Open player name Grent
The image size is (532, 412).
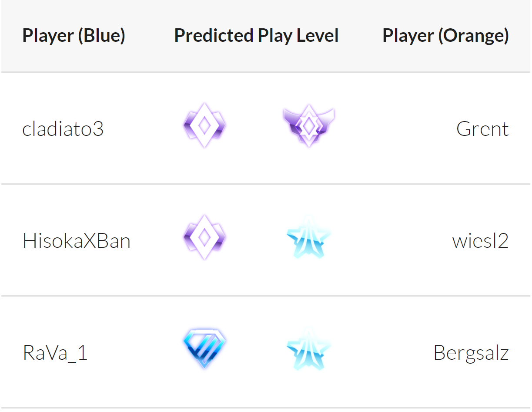pos(482,129)
